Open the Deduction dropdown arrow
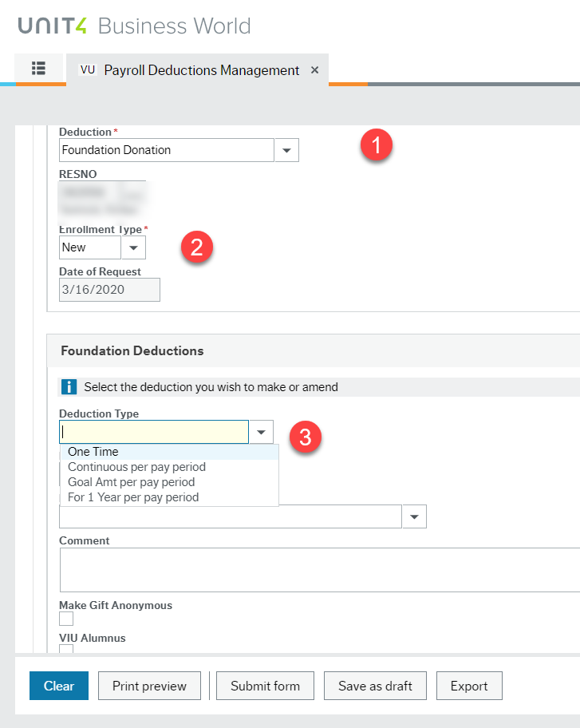The image size is (580, 728). tap(286, 150)
